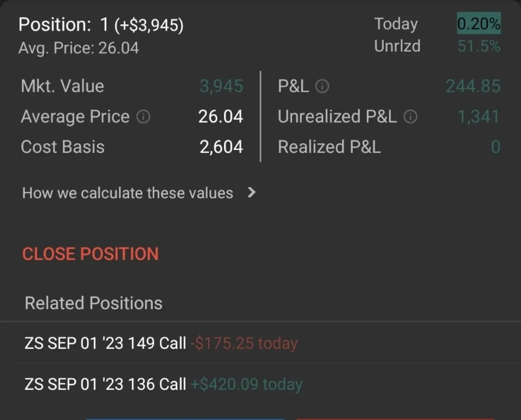This screenshot has width=521, height=420.
Task: Click the Unrealized P&L amount 1,341
Action: [x=478, y=117]
